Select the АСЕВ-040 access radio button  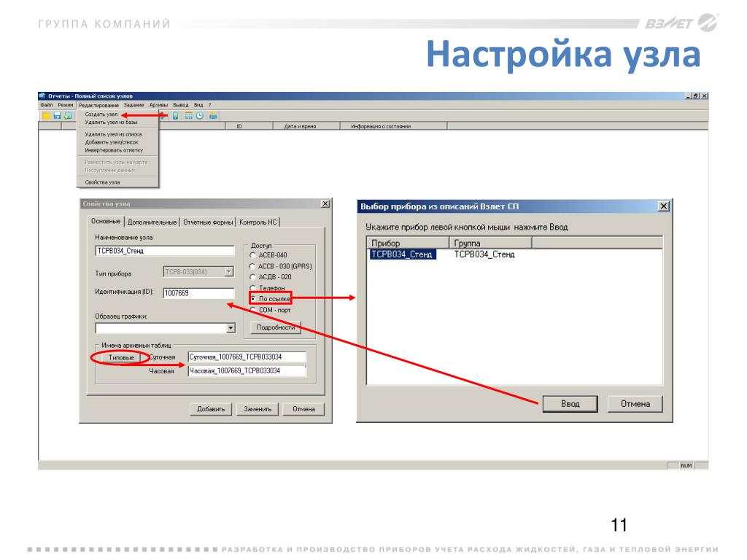(x=253, y=255)
